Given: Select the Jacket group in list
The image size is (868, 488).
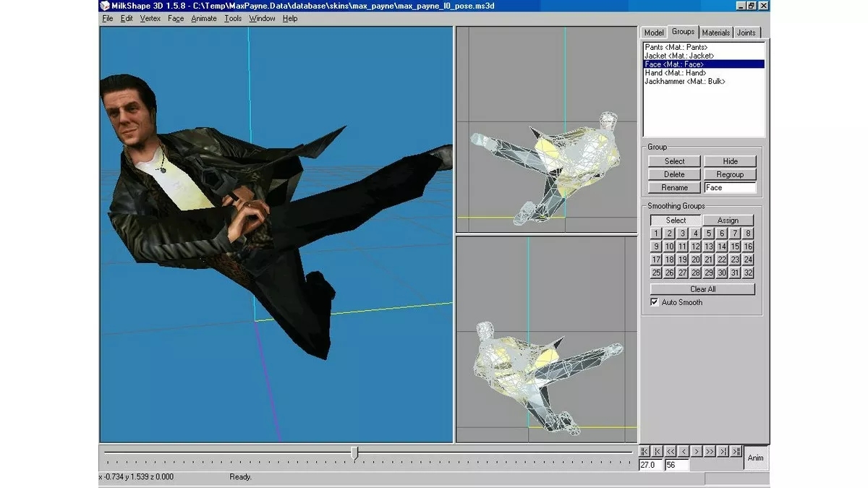Looking at the screenshot, I should pos(679,56).
